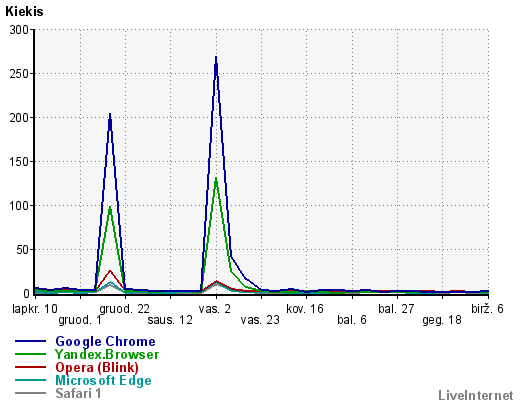Click the Kiekis chart title

click(24, 12)
